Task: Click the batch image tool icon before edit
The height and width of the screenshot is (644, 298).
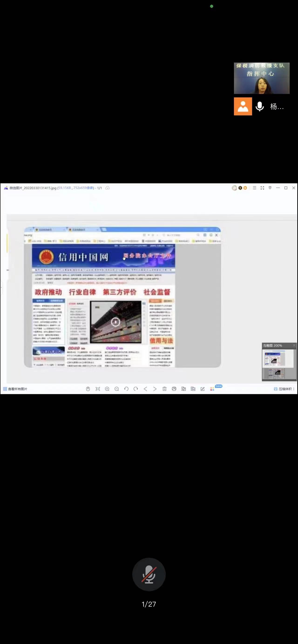Action: (x=193, y=389)
